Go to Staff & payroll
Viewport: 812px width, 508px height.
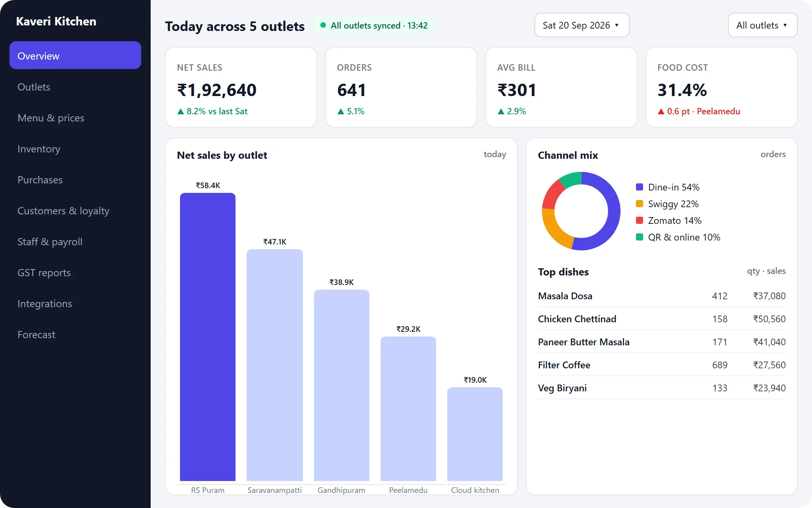[75, 242]
